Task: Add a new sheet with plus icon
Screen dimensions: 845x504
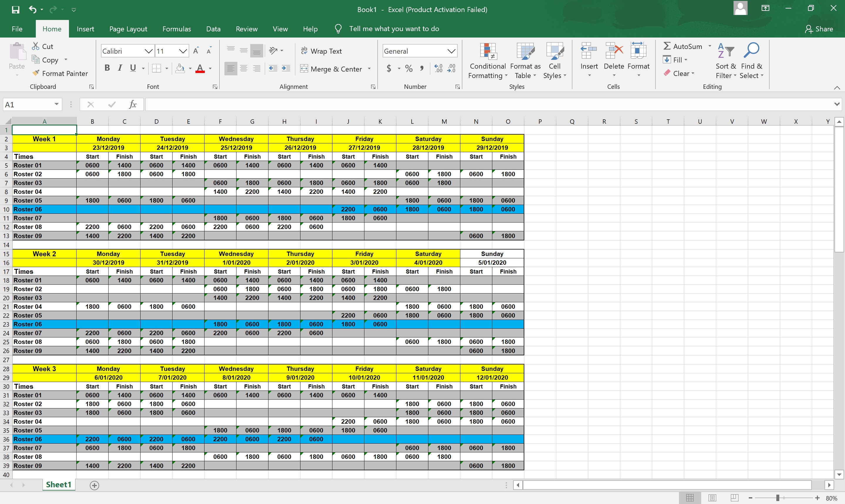Action: pyautogui.click(x=94, y=485)
